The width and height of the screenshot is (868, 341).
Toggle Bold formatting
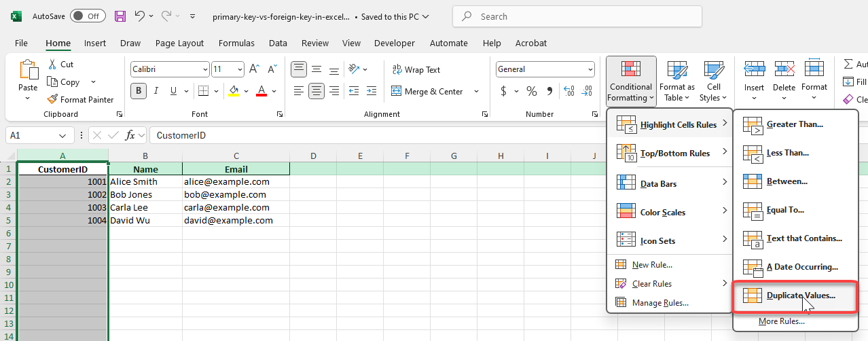139,91
